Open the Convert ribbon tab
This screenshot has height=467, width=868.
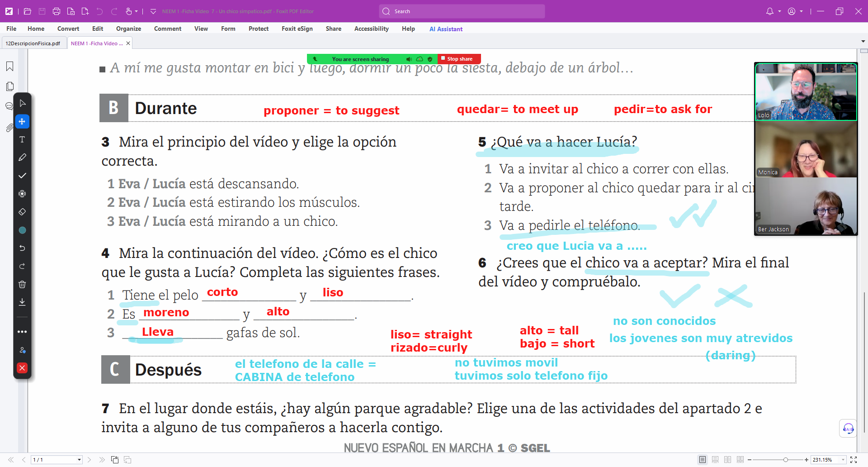pyautogui.click(x=68, y=29)
